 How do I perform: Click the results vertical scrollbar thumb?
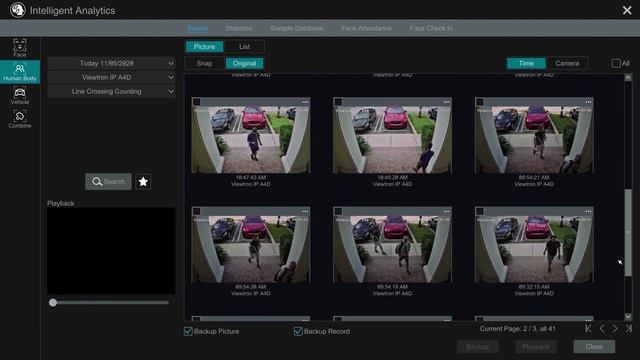628,233
